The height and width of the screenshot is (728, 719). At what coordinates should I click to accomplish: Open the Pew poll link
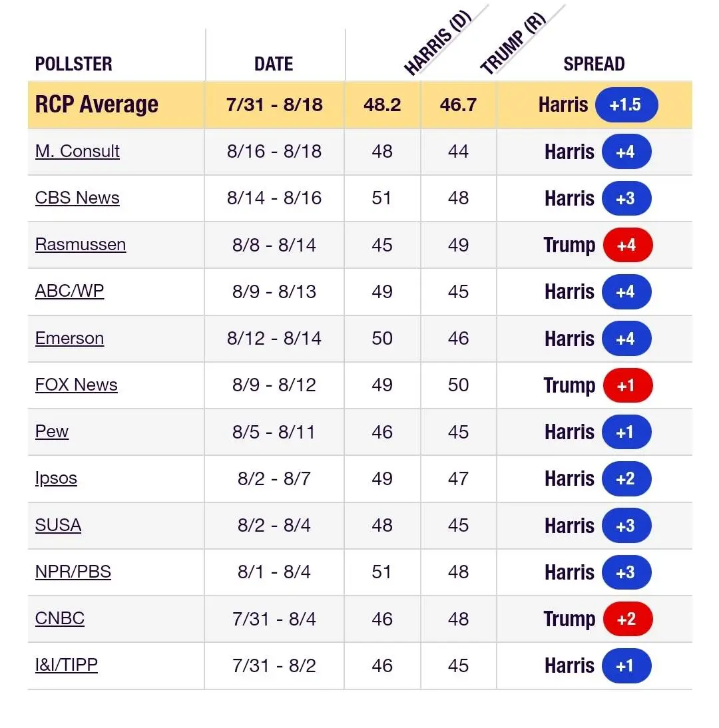52,431
